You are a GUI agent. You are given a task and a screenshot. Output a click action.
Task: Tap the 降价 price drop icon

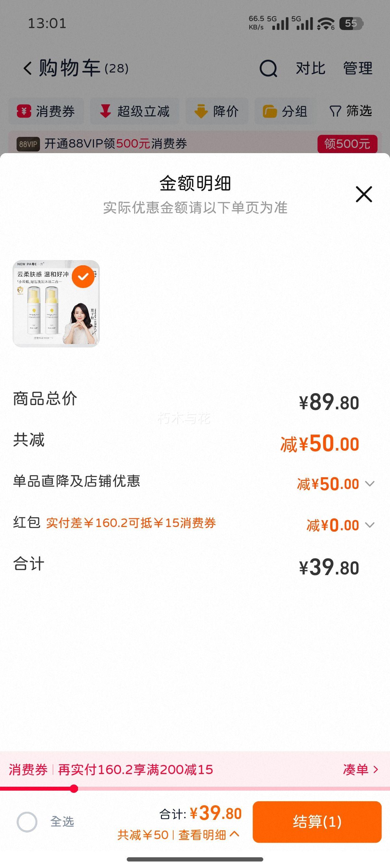pos(201,111)
